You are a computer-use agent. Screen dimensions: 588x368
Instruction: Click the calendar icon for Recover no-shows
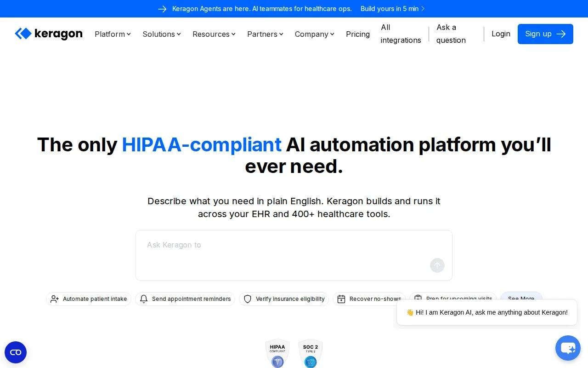coord(341,299)
